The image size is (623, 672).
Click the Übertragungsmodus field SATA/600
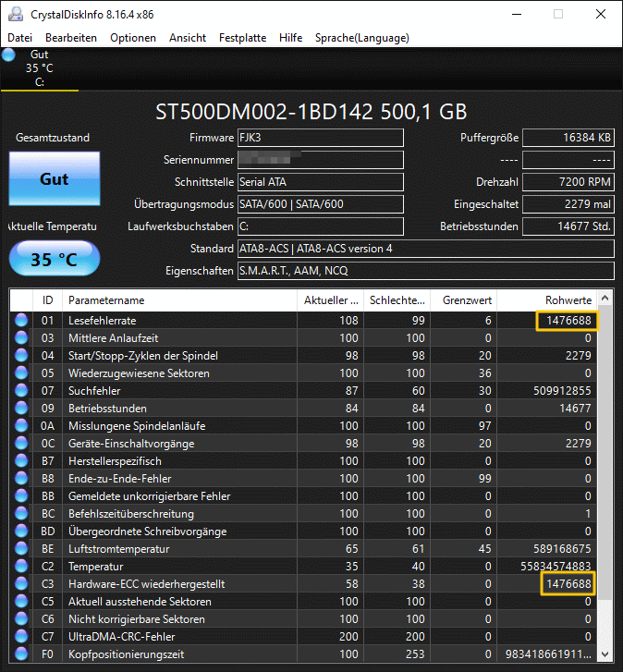click(x=321, y=204)
